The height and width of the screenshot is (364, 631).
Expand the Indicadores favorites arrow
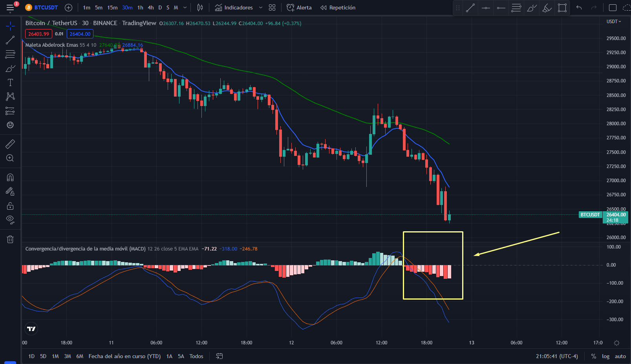[261, 7]
